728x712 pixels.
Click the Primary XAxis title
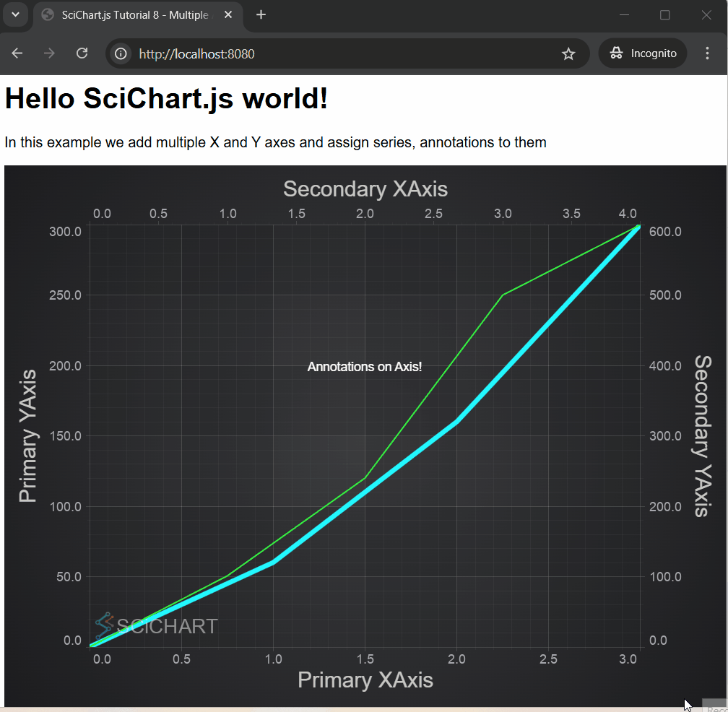(x=365, y=680)
